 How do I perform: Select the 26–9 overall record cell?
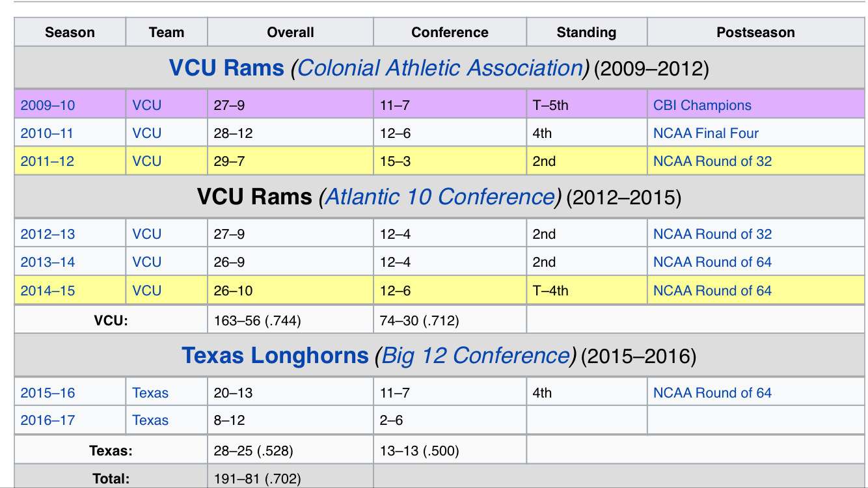[x=291, y=262]
